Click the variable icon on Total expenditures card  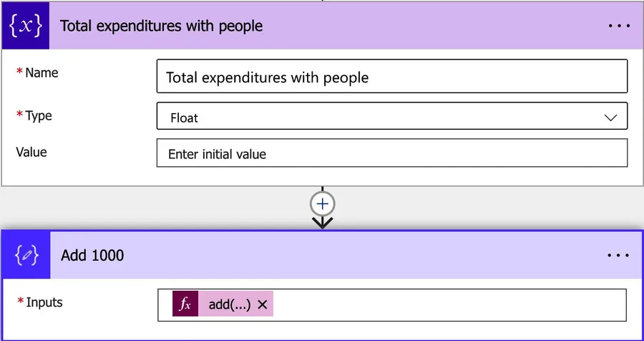(x=25, y=26)
